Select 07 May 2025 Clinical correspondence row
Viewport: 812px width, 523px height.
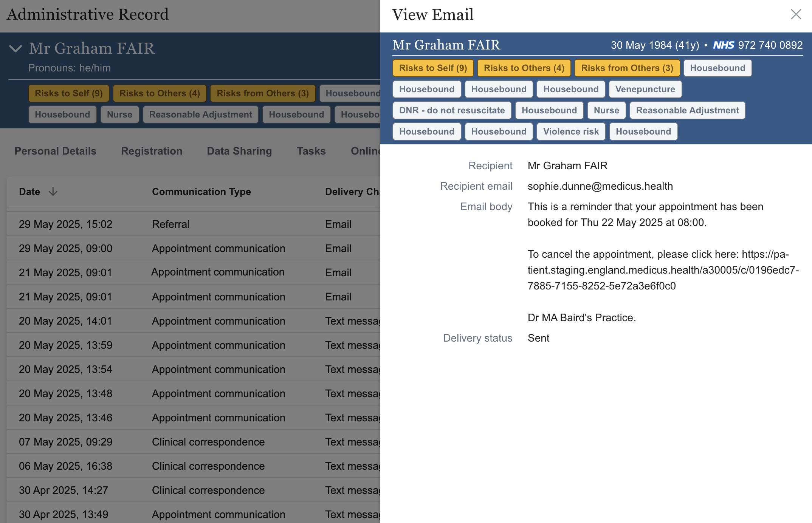[x=208, y=442]
